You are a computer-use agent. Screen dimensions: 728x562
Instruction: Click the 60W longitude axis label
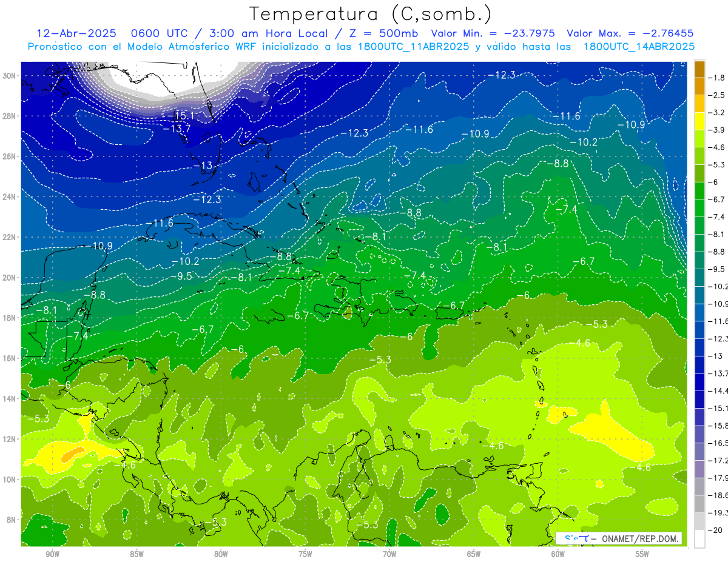(x=558, y=554)
